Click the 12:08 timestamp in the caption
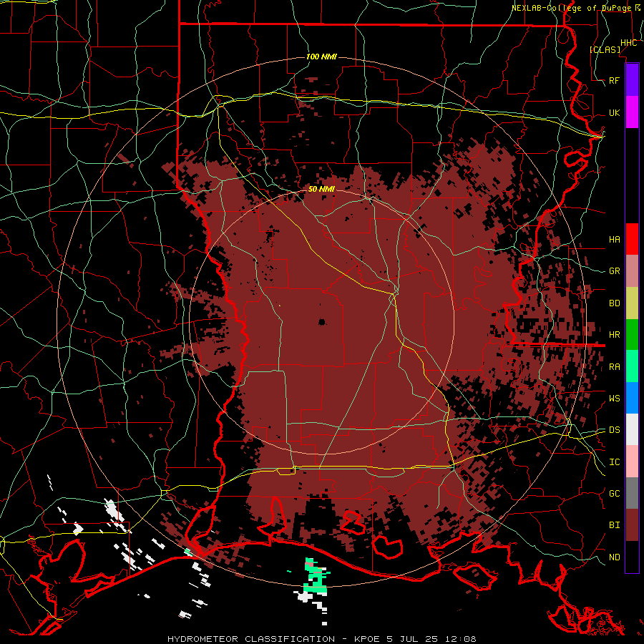The height and width of the screenshot is (644, 644). (462, 639)
